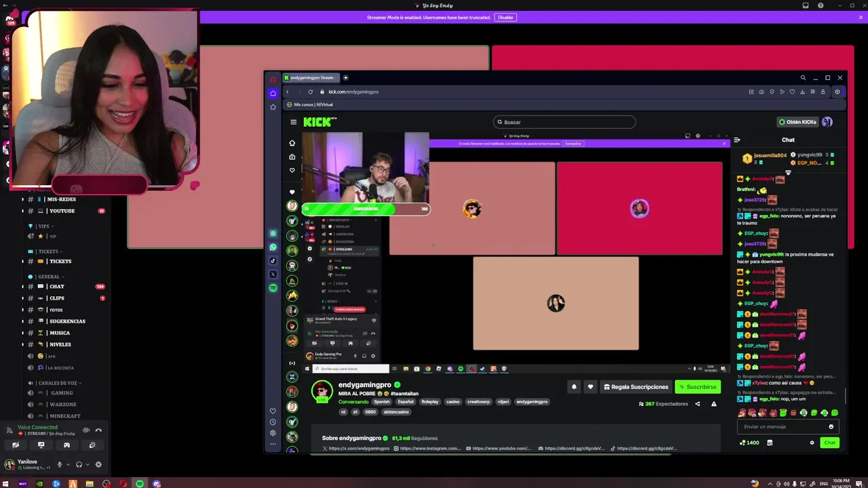
Task: Click the Spanish tag
Action: click(382, 402)
